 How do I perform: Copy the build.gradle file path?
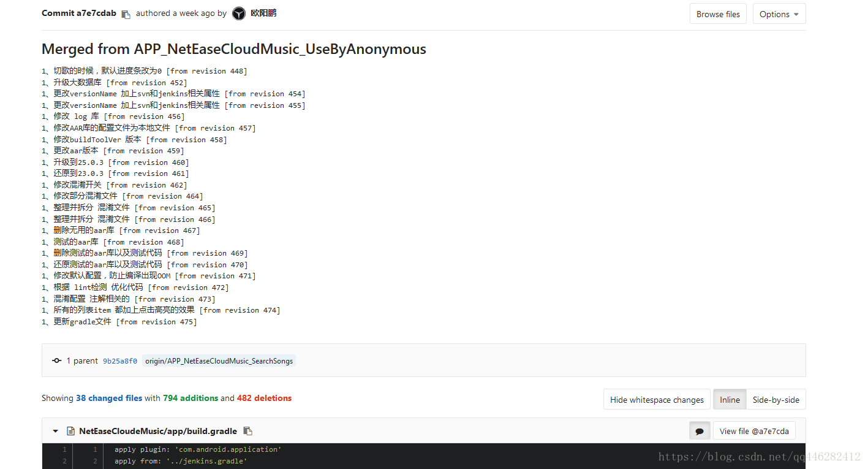[247, 431]
